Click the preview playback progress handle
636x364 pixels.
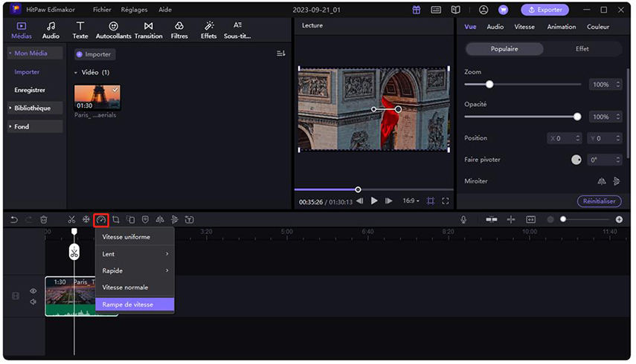click(x=358, y=189)
